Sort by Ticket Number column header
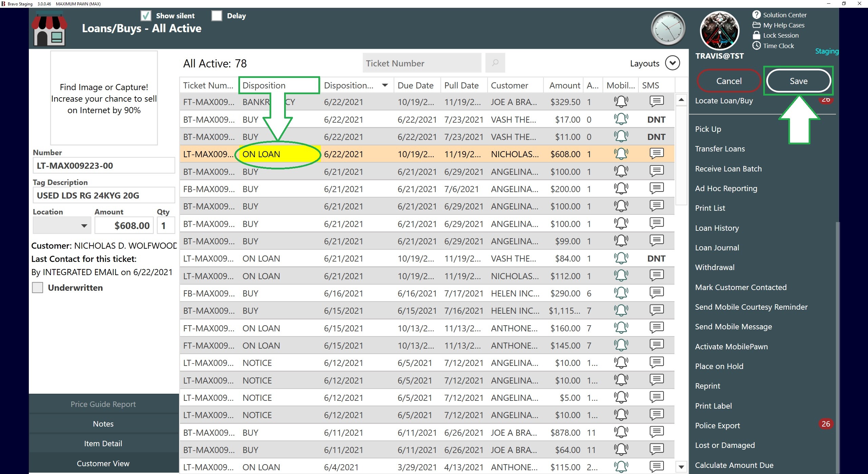The image size is (868, 474). (x=208, y=85)
